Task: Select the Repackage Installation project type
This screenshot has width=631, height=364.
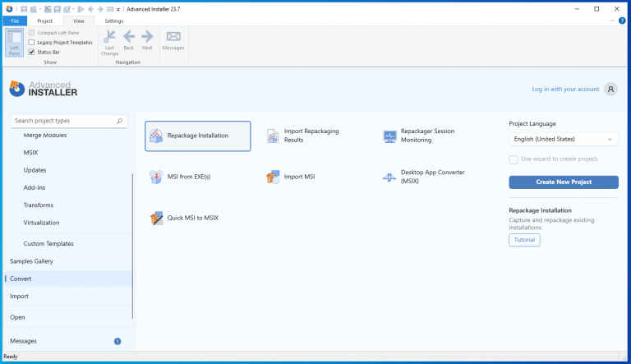Action: pyautogui.click(x=197, y=136)
